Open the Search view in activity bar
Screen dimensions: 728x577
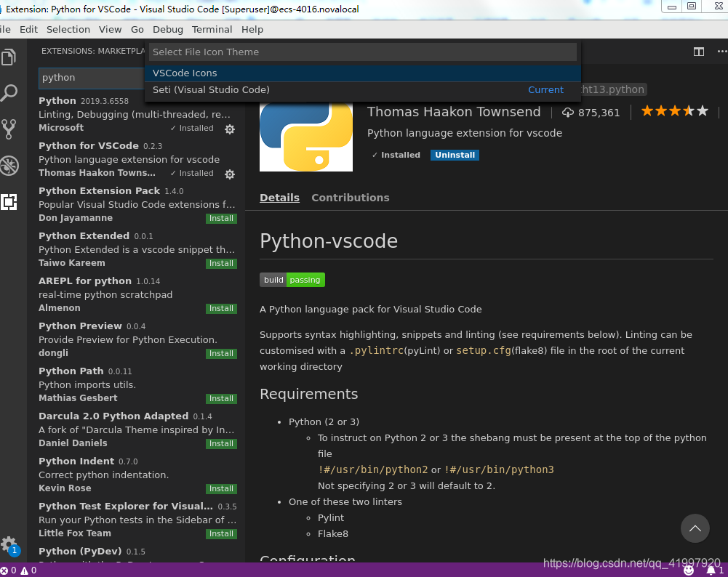(x=9, y=93)
